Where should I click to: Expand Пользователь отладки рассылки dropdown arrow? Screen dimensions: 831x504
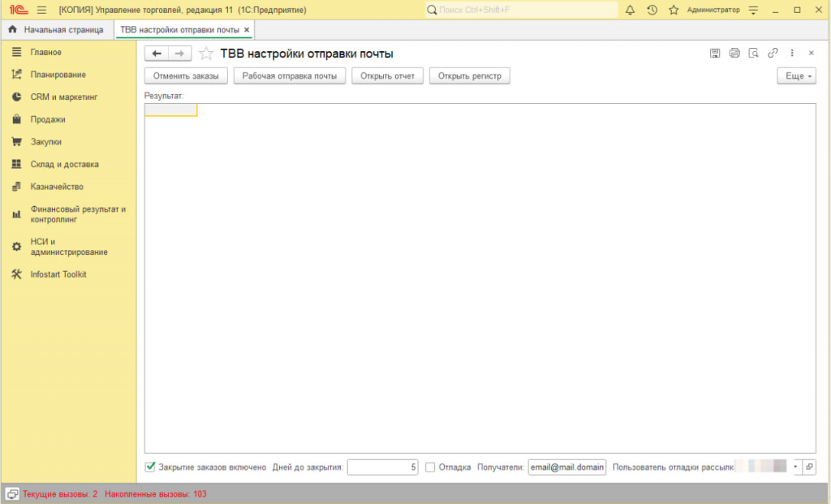795,467
